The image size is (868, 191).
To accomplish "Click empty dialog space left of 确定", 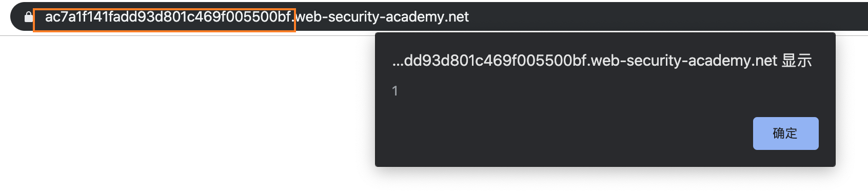I will 564,133.
